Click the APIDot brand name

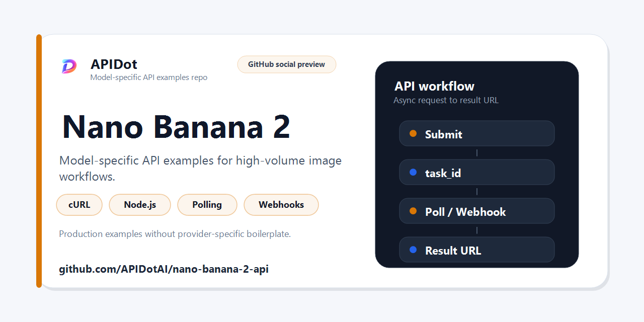[114, 64]
